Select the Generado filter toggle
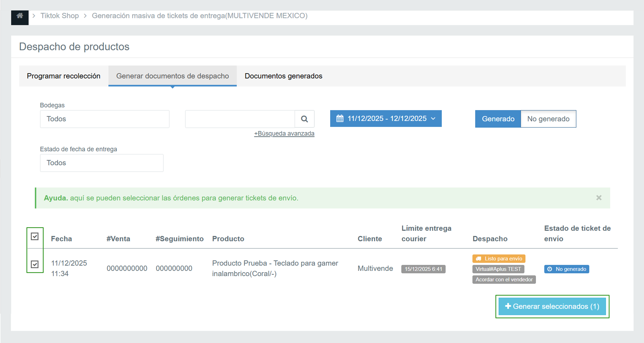Viewport: 644px width, 343px height. pos(498,119)
